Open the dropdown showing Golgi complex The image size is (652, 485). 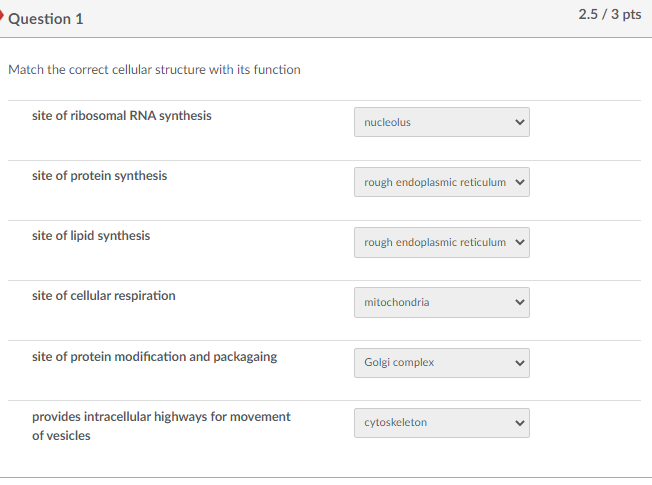pos(442,363)
